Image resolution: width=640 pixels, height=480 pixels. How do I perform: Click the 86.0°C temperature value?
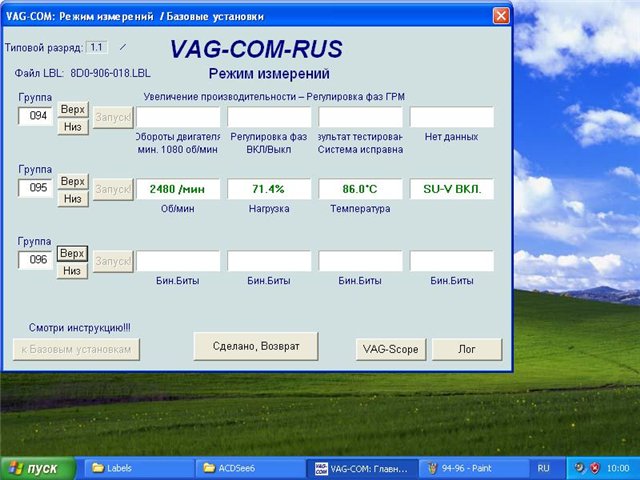tap(360, 189)
